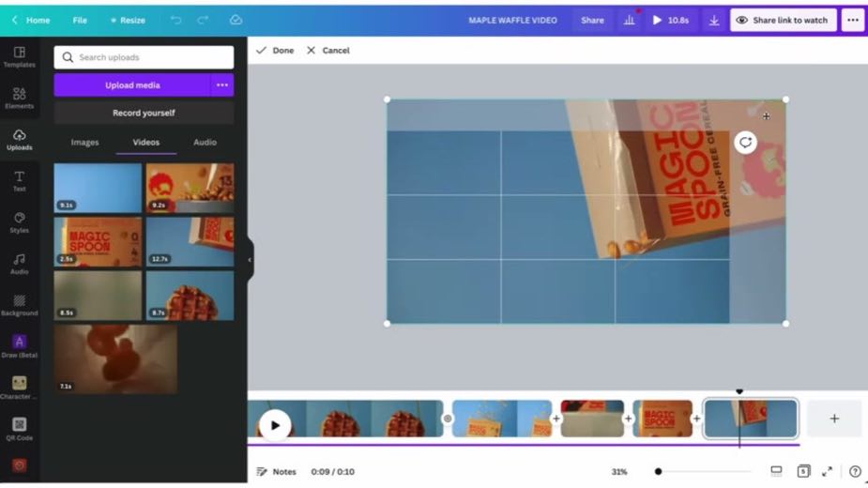The width and height of the screenshot is (868, 488).
Task: Add a new page with plus button
Action: coord(834,419)
